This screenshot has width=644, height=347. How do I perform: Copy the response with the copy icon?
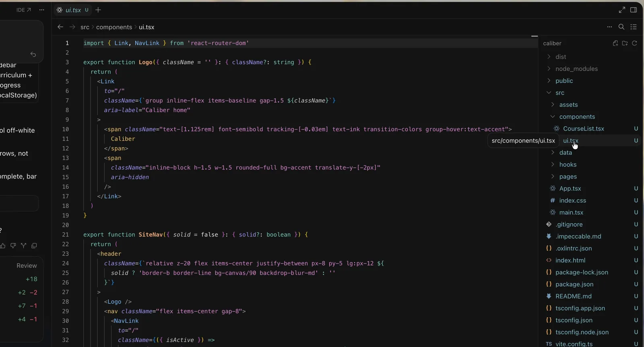pos(34,245)
